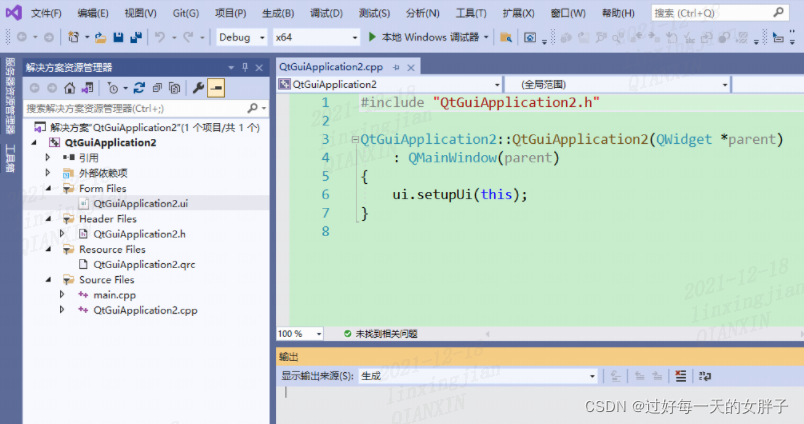
Task: Start debugging with the green play icon
Action: coord(372,37)
